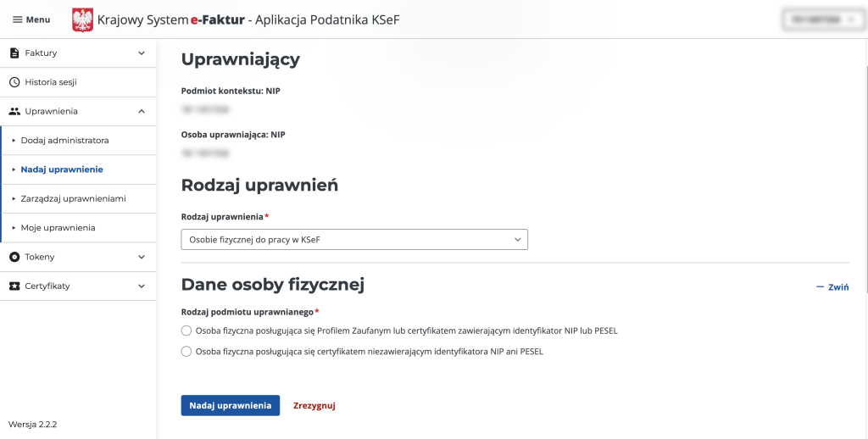Screen dimensions: 868x439
Task: Open Moje uprawnienia page
Action: pyautogui.click(x=58, y=228)
